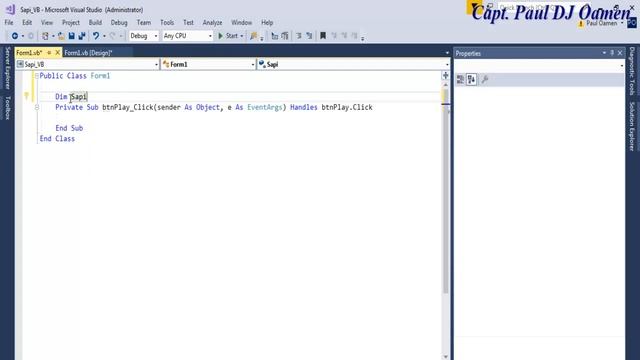Open the Undo history dropdown arrow

[104, 36]
